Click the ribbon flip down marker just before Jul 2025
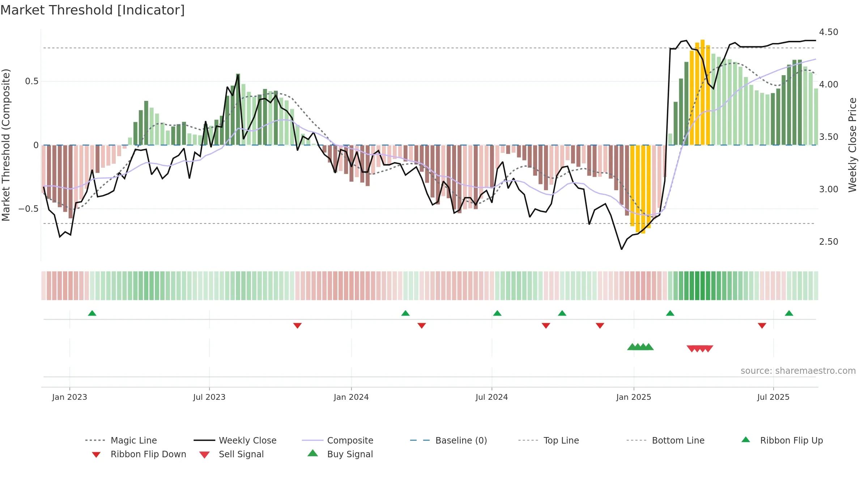The image size is (868, 488). [762, 325]
